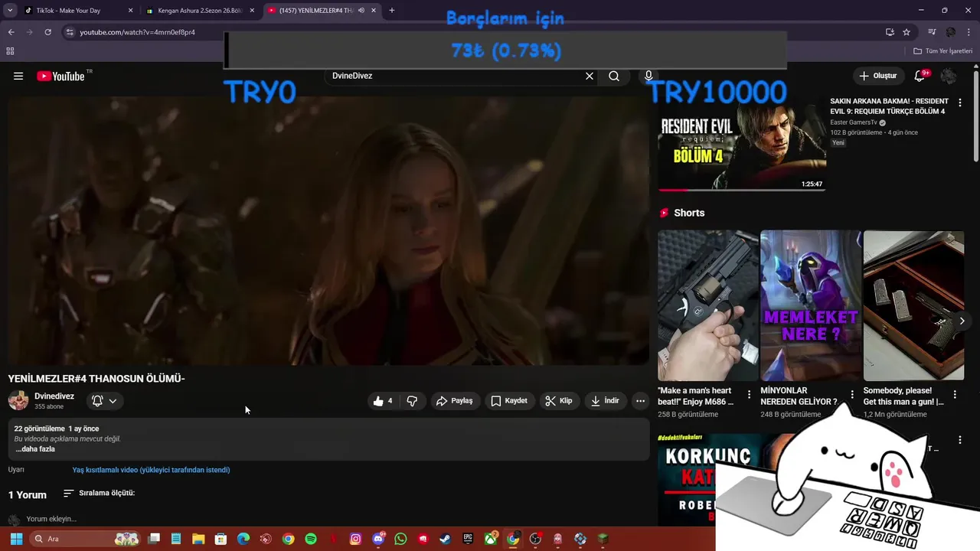Expand subscription notification bell dropdown

coord(105,400)
